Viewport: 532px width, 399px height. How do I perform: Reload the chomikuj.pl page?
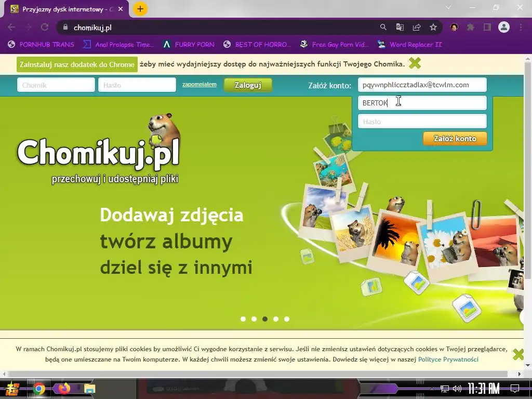point(45,27)
